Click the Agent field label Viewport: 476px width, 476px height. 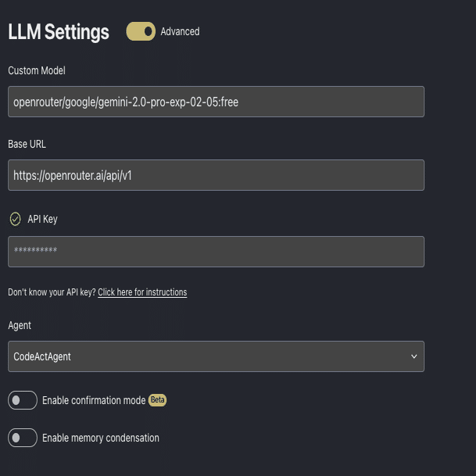pos(20,325)
